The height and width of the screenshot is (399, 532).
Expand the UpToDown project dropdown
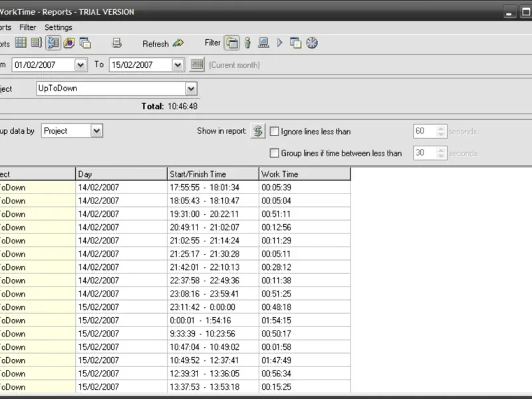pos(191,88)
